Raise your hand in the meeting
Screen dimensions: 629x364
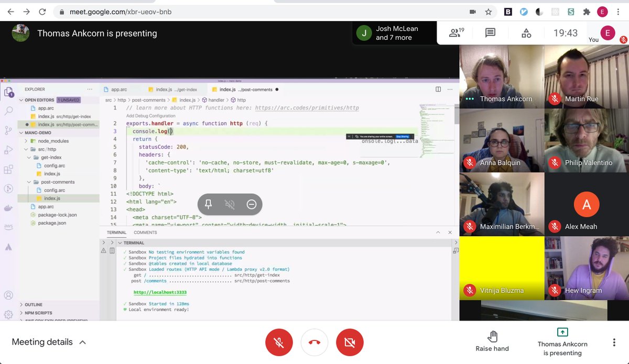coord(492,341)
